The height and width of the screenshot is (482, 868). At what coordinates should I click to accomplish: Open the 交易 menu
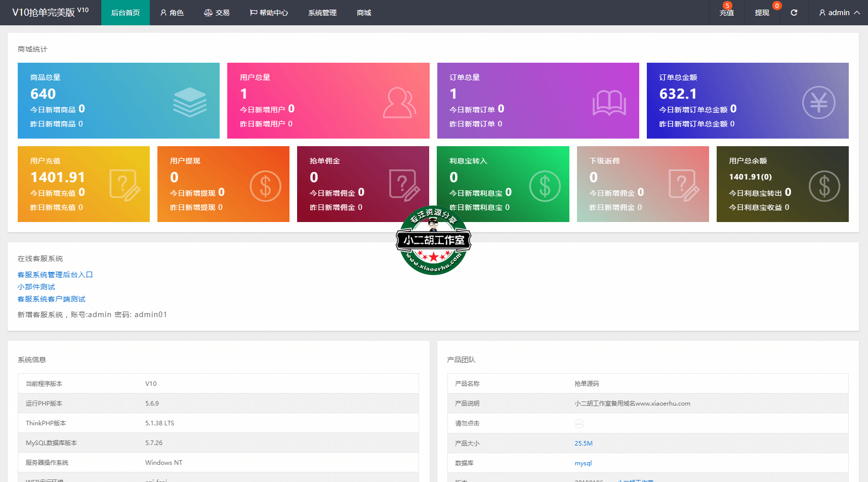pyautogui.click(x=217, y=13)
